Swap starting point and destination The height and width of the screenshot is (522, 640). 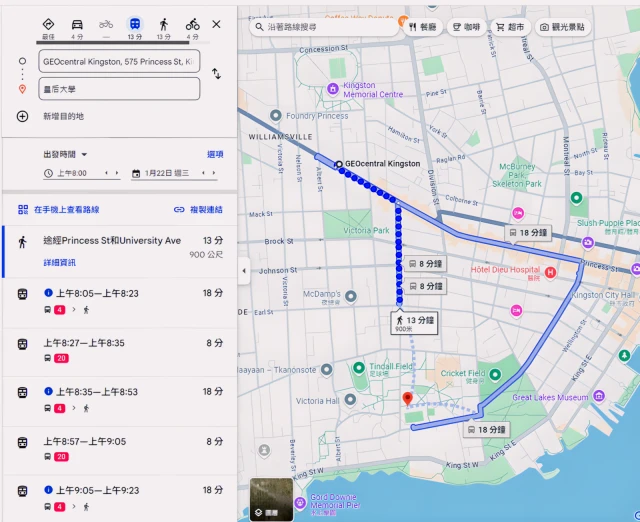click(216, 74)
